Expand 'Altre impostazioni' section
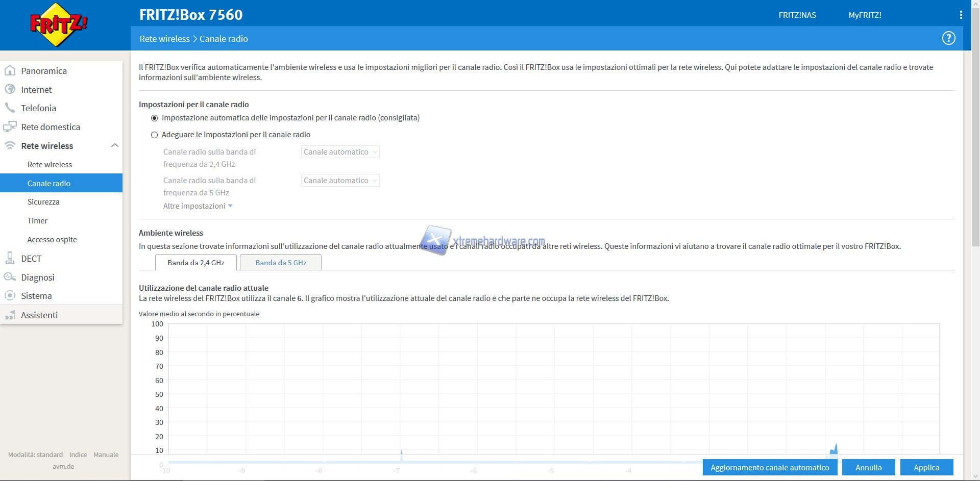Screen dimensions: 980x481 coord(198,206)
